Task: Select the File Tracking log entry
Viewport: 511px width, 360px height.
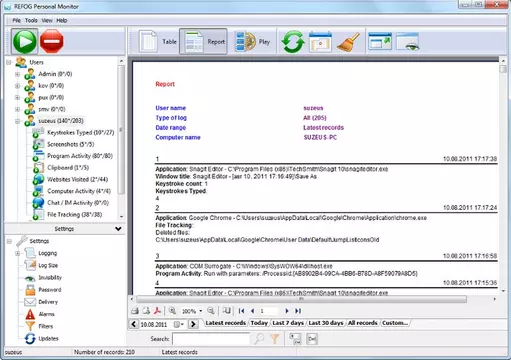Action: pyautogui.click(x=74, y=214)
